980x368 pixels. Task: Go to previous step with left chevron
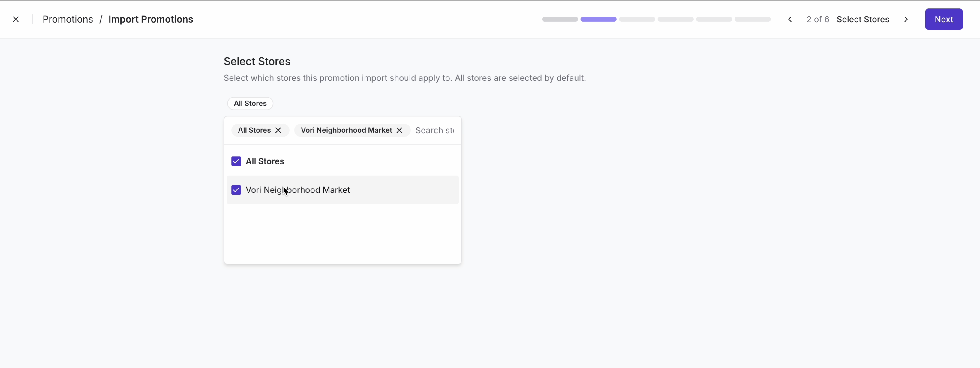tap(790, 20)
